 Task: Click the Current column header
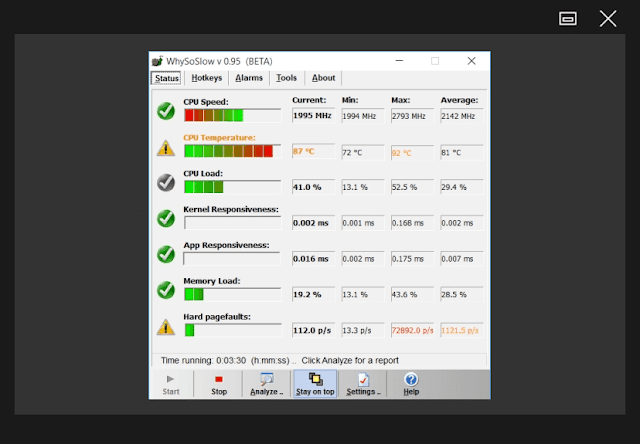[x=309, y=100]
